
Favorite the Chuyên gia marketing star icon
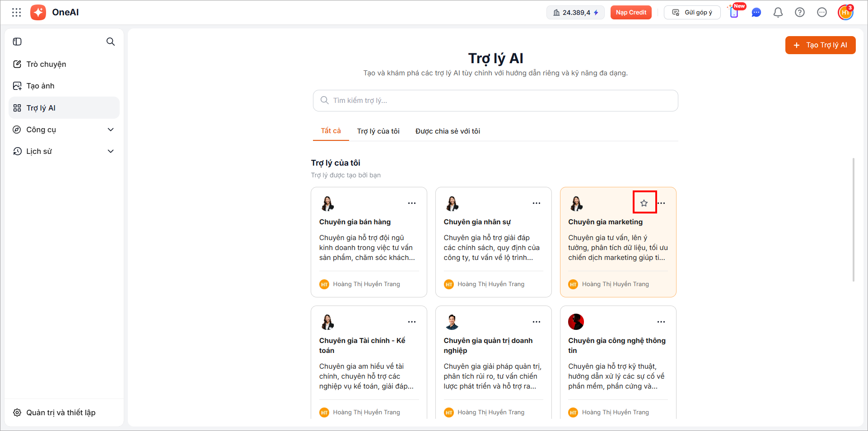click(644, 203)
